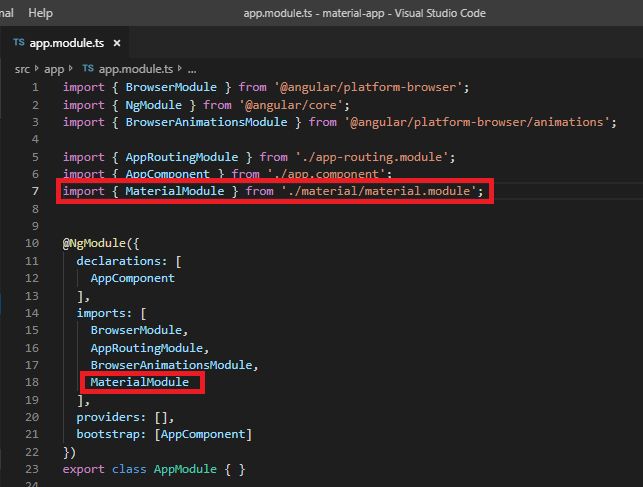The height and width of the screenshot is (487, 643).
Task: Click the './material/material.module' path string
Action: [x=379, y=191]
